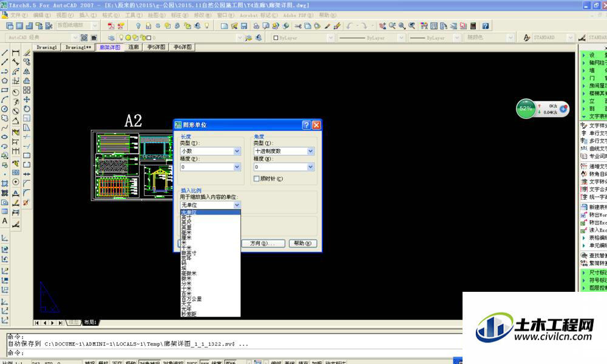Click the Zoom Previous magnifier icon
Screen dimensions: 607x364
412,26
